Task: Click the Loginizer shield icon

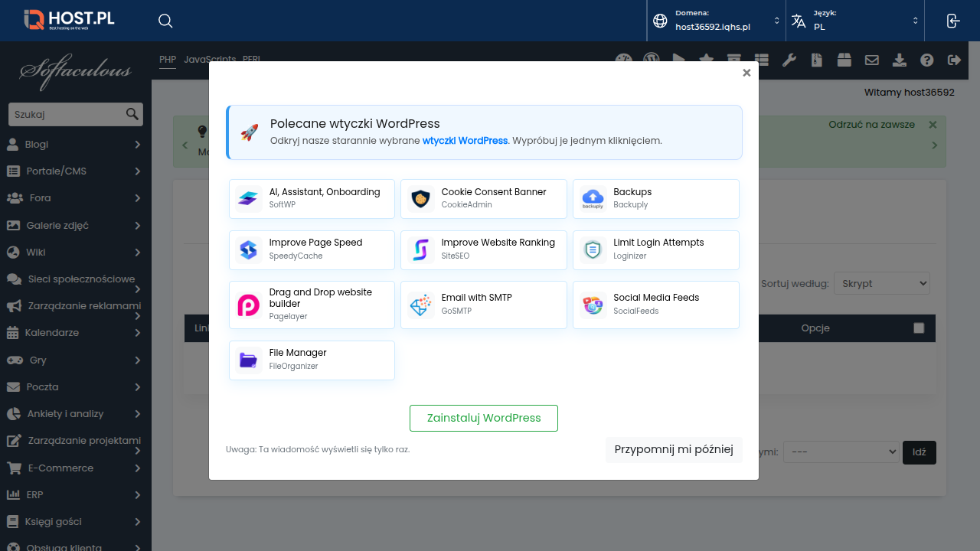Action: pyautogui.click(x=593, y=249)
